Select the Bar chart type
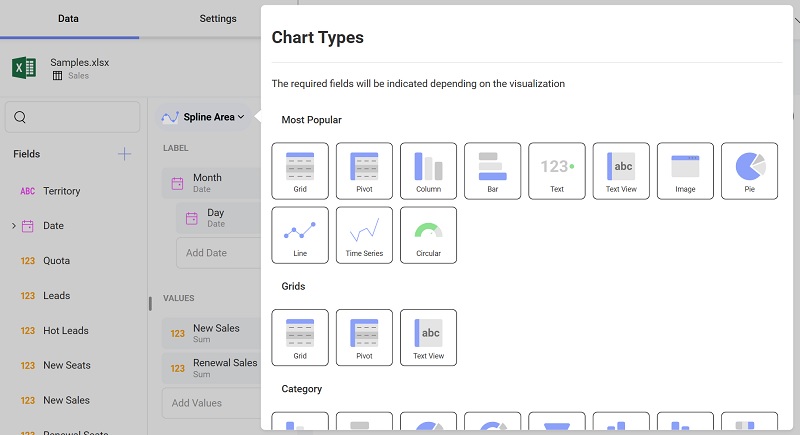 [492, 171]
